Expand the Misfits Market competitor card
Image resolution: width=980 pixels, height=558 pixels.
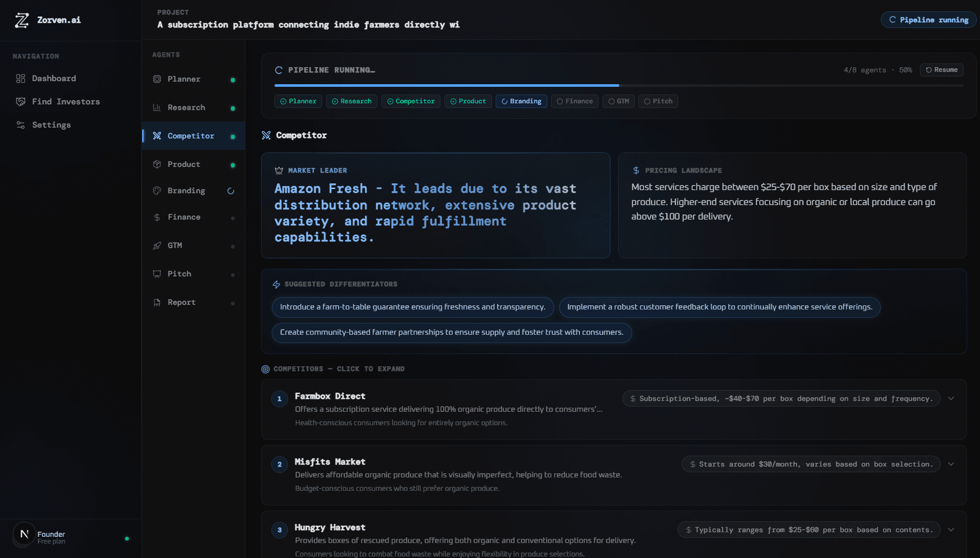point(951,464)
